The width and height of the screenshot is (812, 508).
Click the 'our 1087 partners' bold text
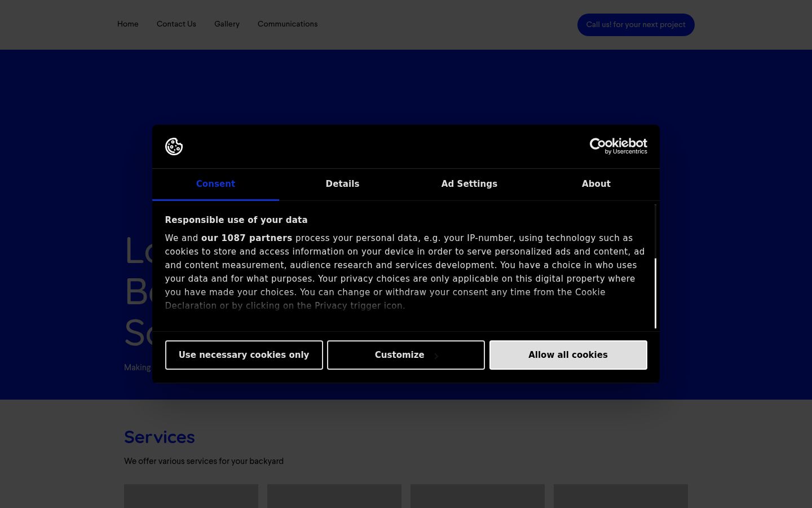(x=246, y=238)
